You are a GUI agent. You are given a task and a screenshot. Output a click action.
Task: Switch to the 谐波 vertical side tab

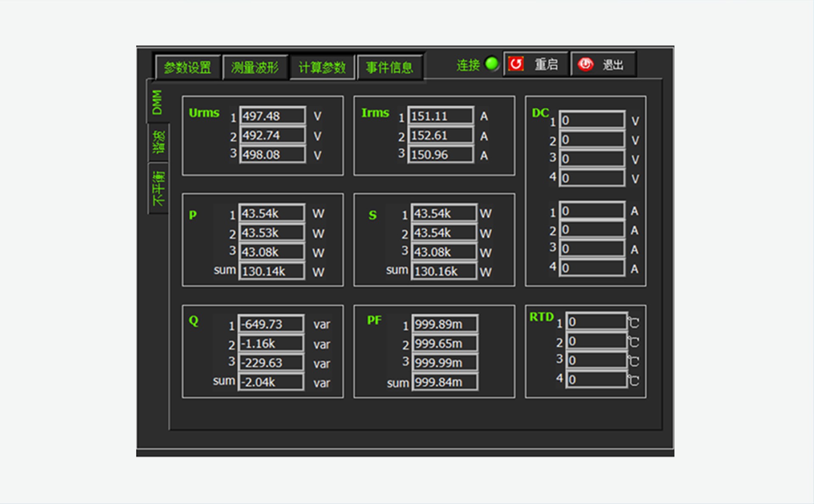158,142
